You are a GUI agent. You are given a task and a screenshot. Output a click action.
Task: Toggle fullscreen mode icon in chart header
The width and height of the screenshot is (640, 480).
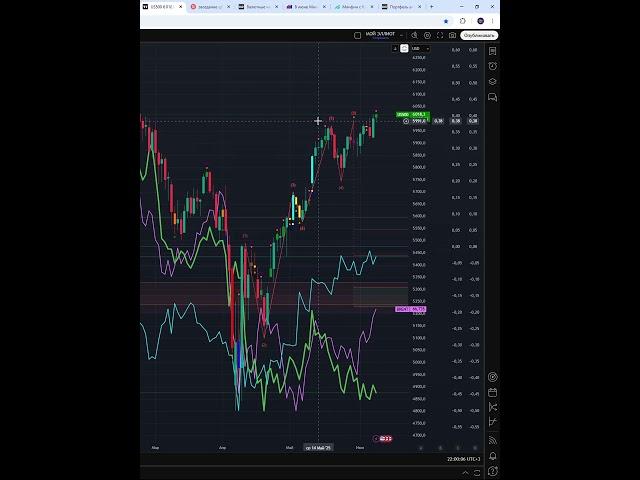(440, 36)
